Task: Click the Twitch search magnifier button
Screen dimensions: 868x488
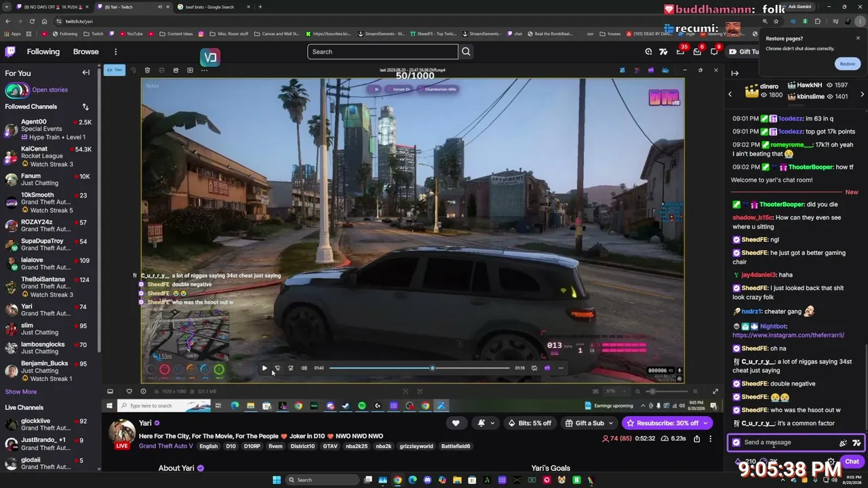Action: 466,52
